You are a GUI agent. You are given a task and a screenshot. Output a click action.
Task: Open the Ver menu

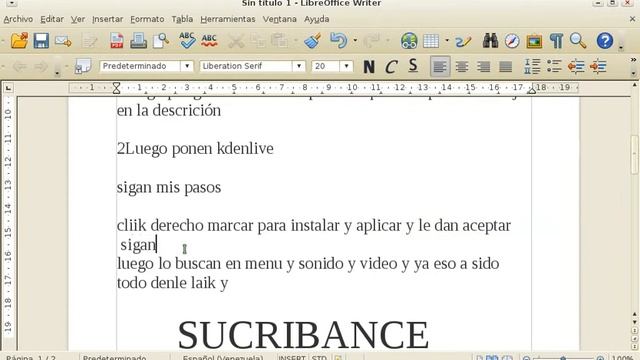78,19
